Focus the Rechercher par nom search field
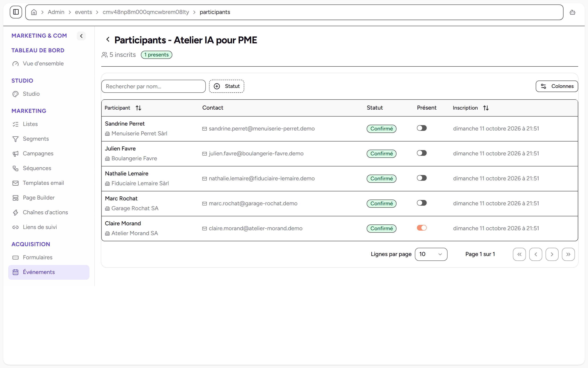 click(x=153, y=86)
